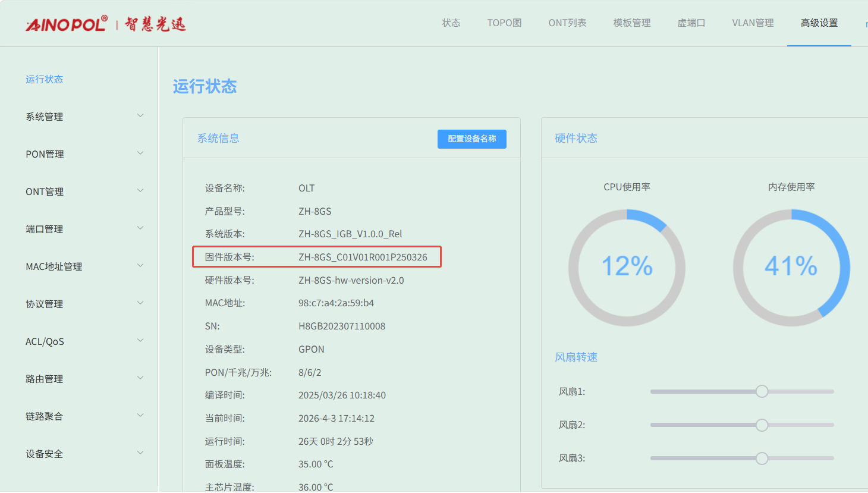Open the MAC地址管理 dropdown chevron

tap(140, 266)
